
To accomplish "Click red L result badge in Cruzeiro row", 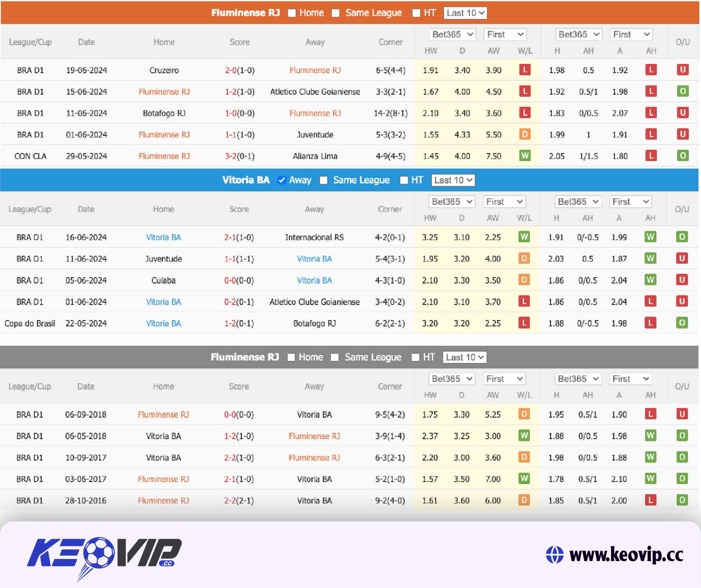I will tap(524, 70).
